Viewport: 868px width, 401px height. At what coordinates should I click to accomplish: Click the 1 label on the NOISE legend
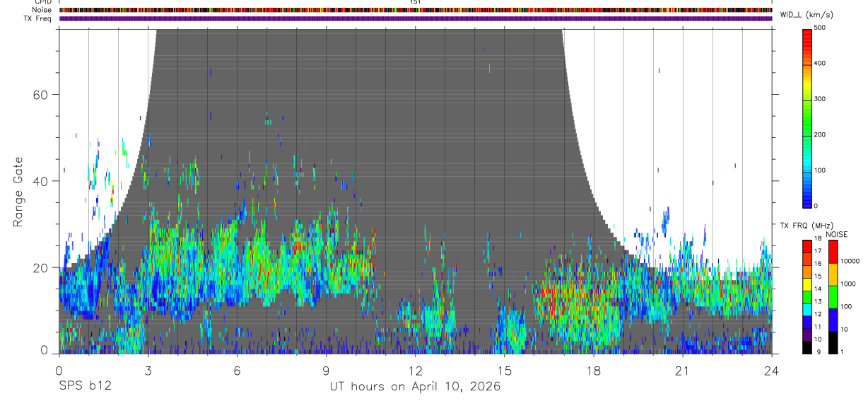pyautogui.click(x=842, y=351)
